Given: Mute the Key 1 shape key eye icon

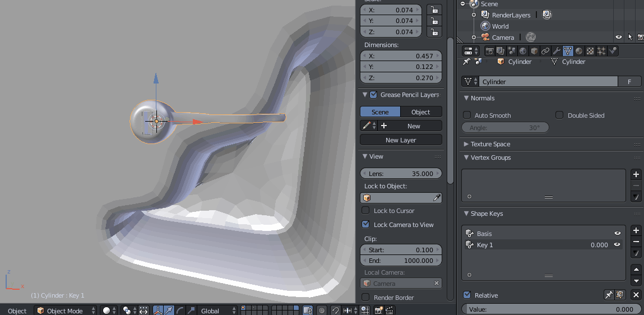Looking at the screenshot, I should 617,245.
